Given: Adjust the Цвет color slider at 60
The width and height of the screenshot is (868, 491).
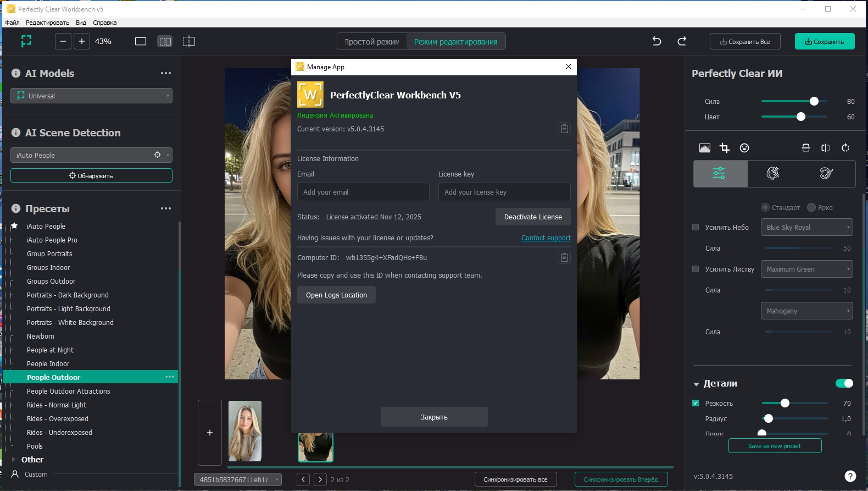Looking at the screenshot, I should click(x=801, y=117).
